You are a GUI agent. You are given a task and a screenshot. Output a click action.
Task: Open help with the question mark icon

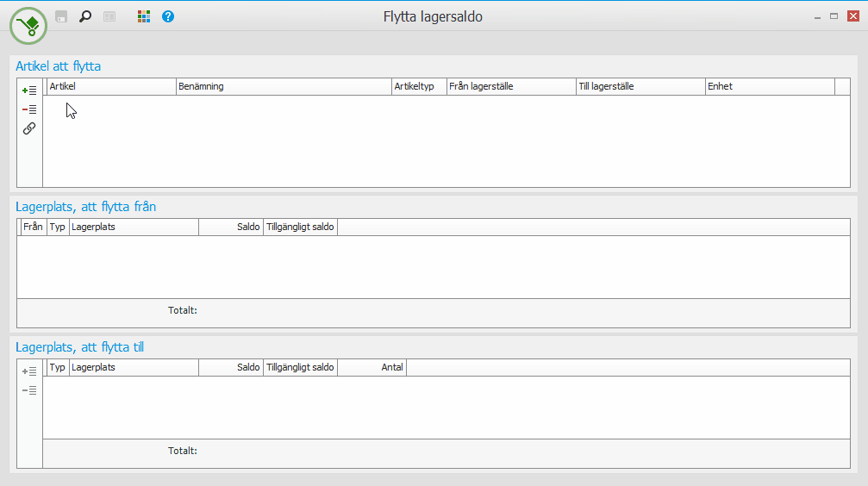(168, 16)
